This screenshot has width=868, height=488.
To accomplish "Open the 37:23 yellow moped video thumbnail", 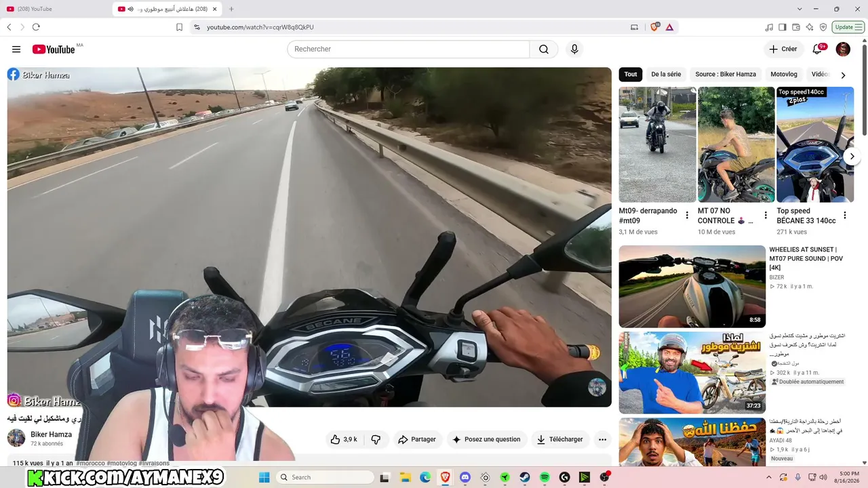I will coord(692,372).
